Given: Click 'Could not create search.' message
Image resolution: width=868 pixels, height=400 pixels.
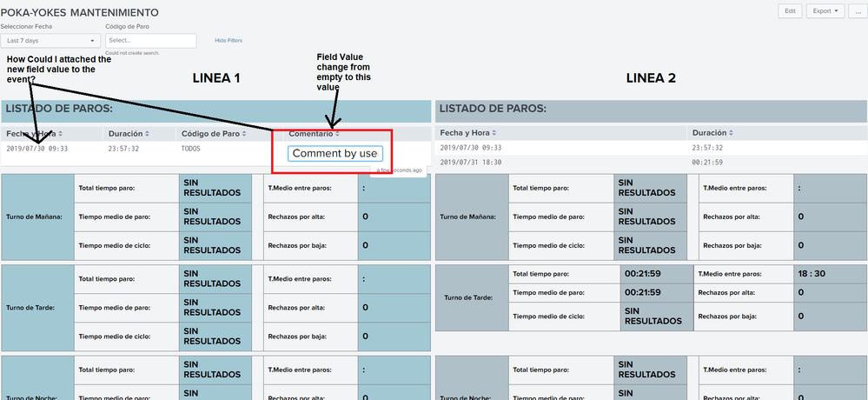Looking at the screenshot, I should (132, 53).
